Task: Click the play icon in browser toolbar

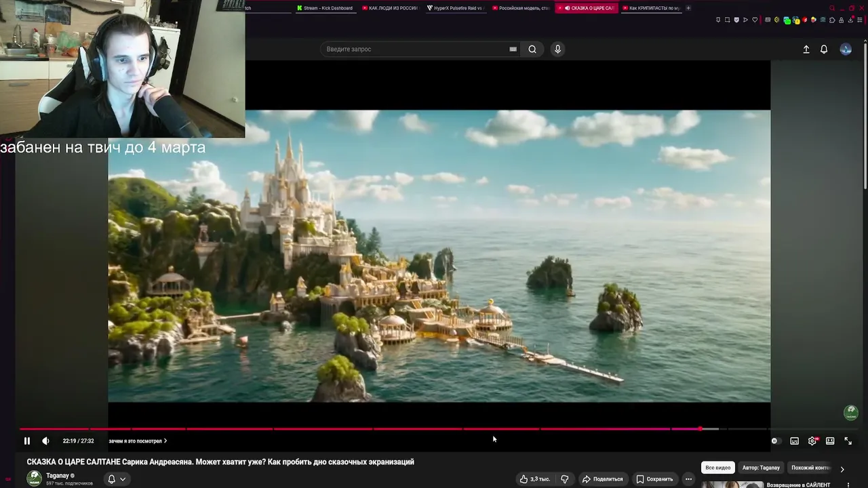Action: 745,20
